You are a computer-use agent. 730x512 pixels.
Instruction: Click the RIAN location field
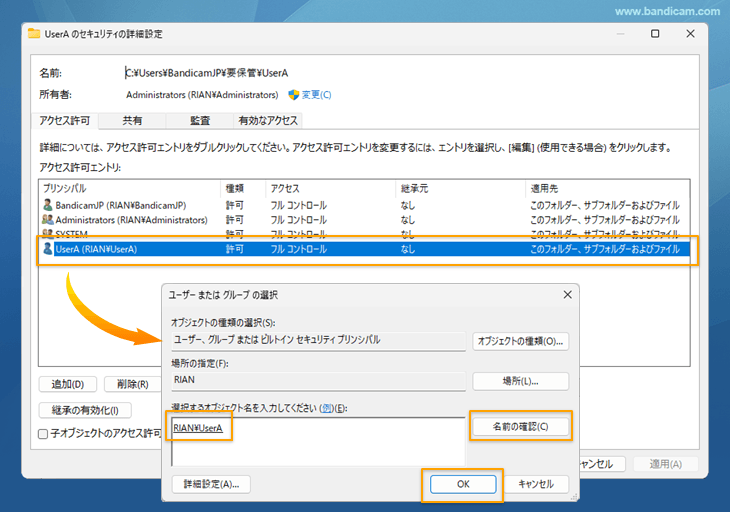point(318,380)
